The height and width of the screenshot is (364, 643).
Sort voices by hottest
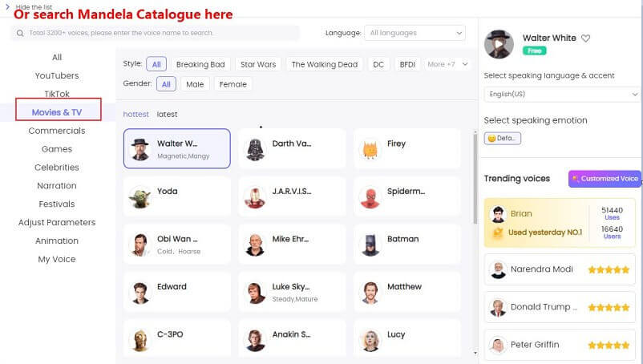[x=135, y=115]
